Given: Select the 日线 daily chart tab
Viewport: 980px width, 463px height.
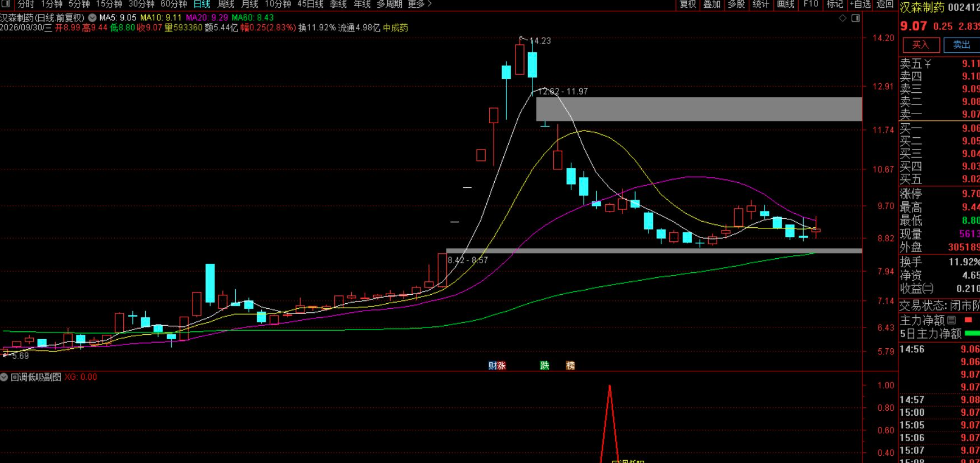Looking at the screenshot, I should click(x=202, y=4).
